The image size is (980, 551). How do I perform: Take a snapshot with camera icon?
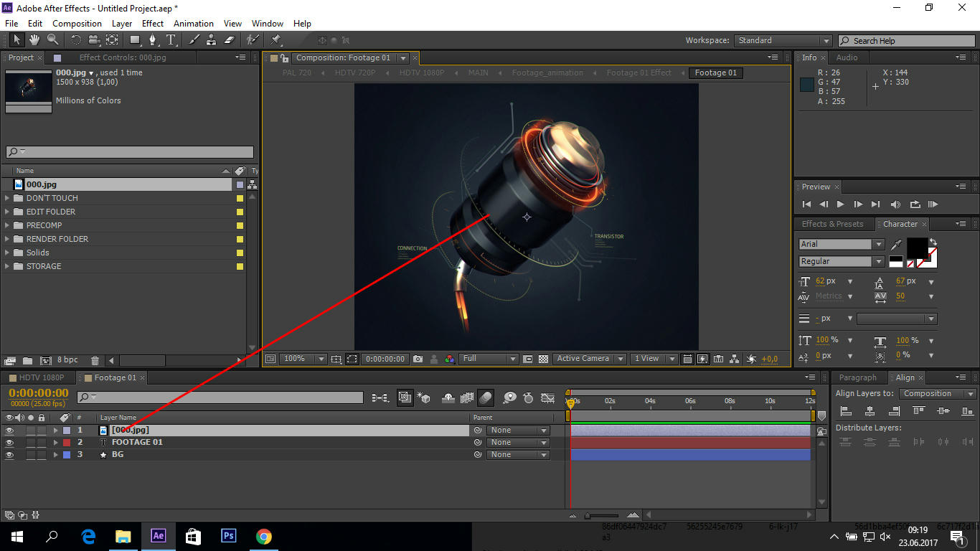[418, 359]
